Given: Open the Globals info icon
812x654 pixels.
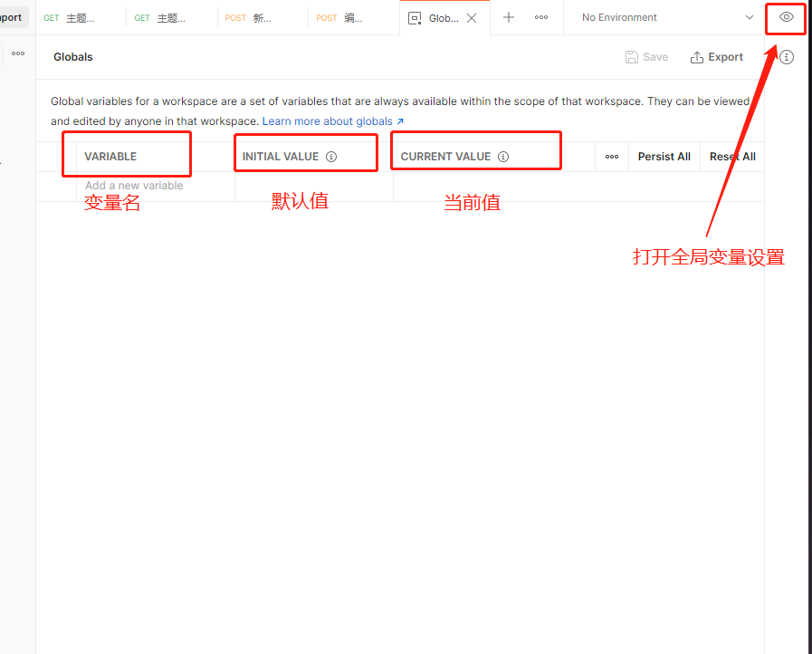Looking at the screenshot, I should pyautogui.click(x=786, y=57).
